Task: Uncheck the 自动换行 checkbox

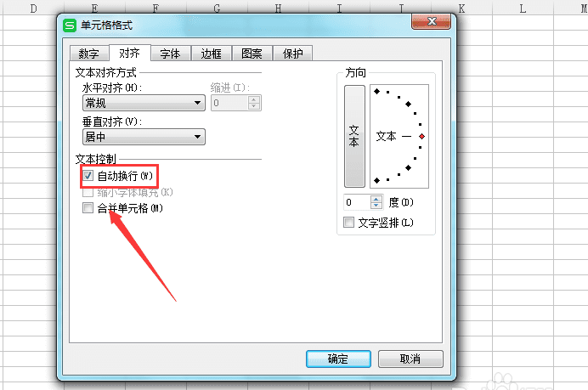Action: (88, 176)
